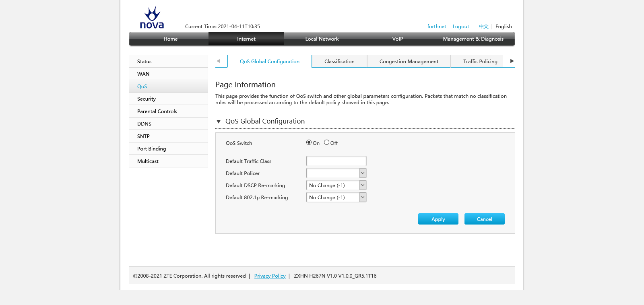Open Parental Controls in the sidebar

tap(168, 111)
